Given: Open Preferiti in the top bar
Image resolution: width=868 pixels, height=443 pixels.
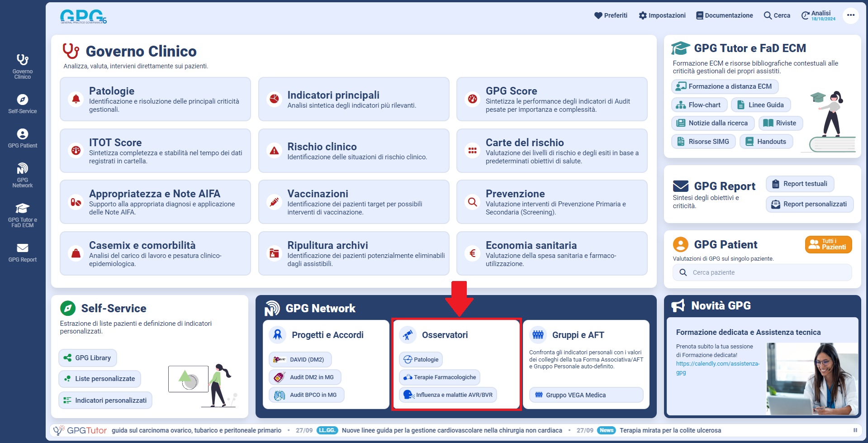Looking at the screenshot, I should (611, 15).
